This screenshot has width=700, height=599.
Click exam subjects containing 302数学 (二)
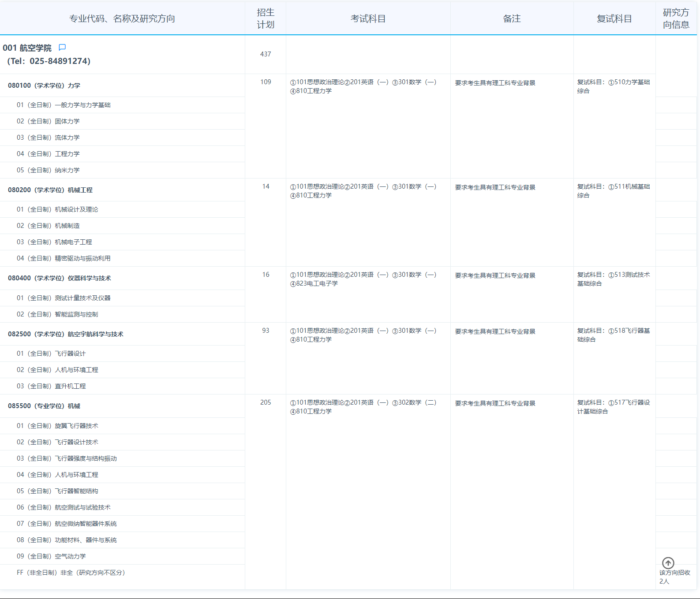point(363,407)
